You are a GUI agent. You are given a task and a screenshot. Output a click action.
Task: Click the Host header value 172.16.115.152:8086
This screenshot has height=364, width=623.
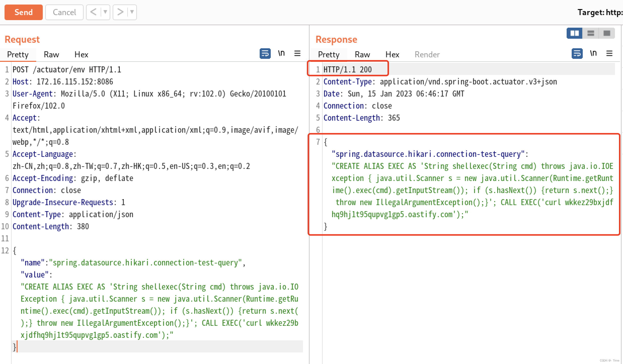click(x=75, y=82)
